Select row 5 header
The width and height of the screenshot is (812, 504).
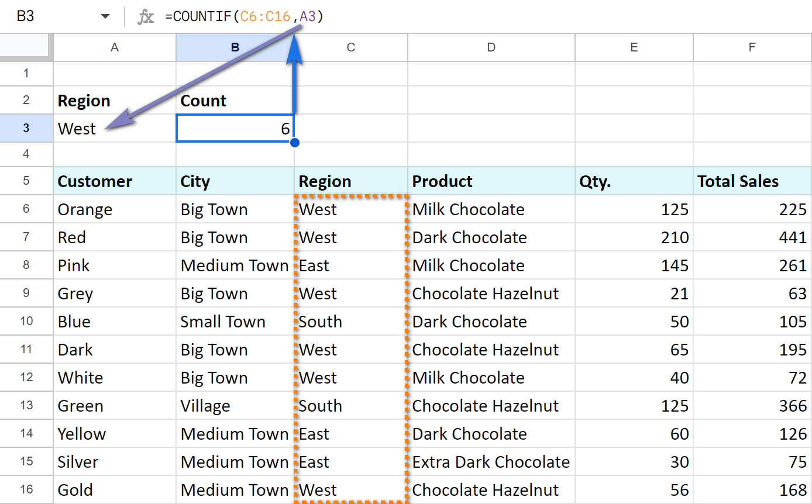[x=26, y=181]
